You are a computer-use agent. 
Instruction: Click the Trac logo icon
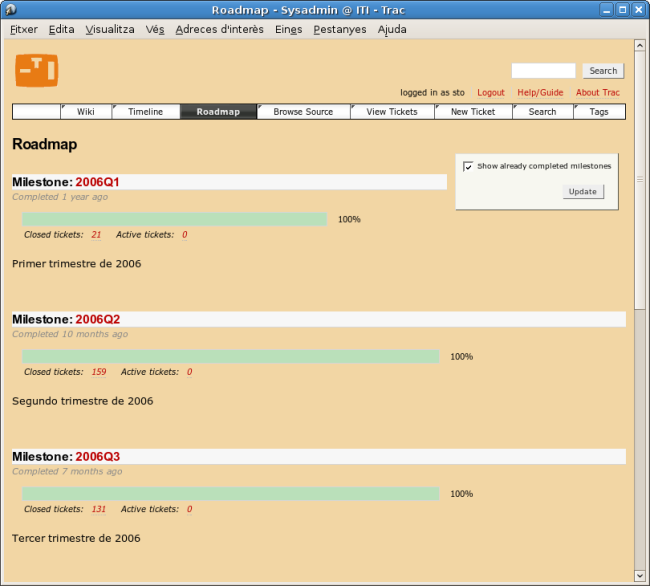pos(36,71)
